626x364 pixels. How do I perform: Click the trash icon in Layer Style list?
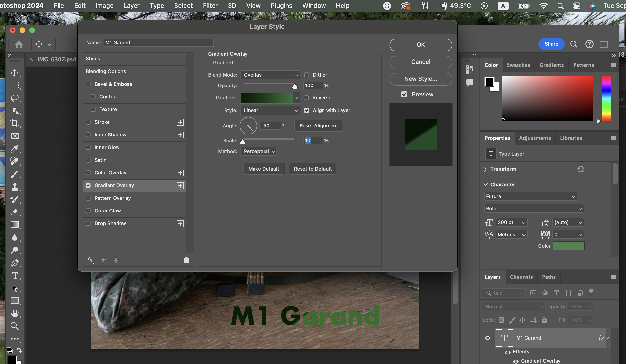(186, 260)
